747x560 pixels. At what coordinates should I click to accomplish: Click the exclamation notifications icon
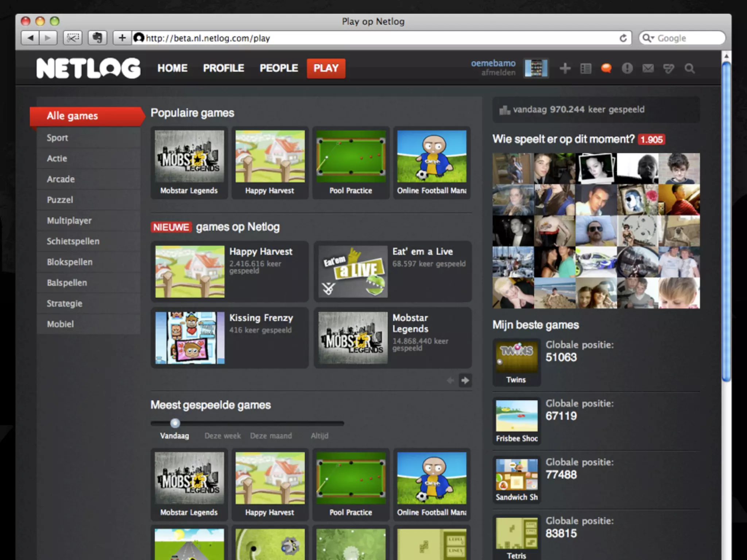(627, 68)
